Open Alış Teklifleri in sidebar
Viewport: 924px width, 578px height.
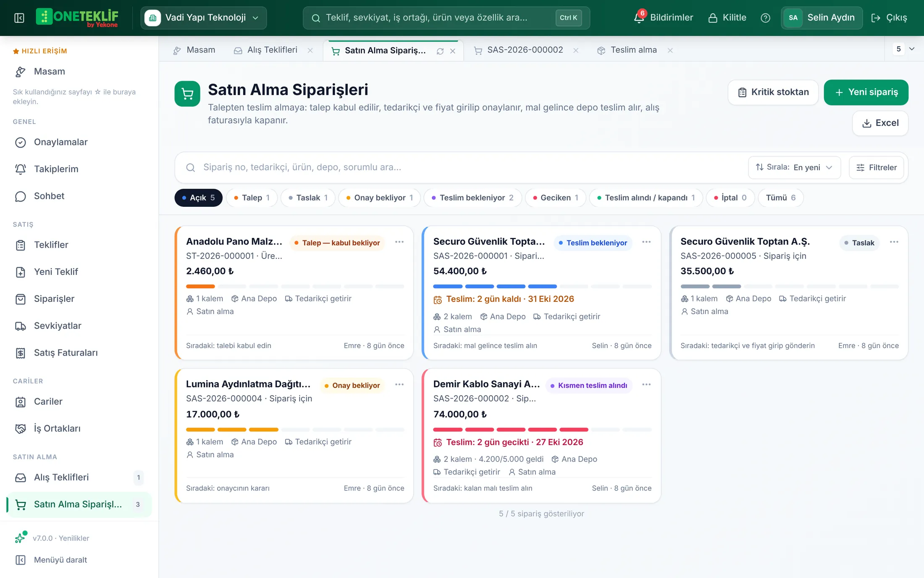[x=79, y=478]
